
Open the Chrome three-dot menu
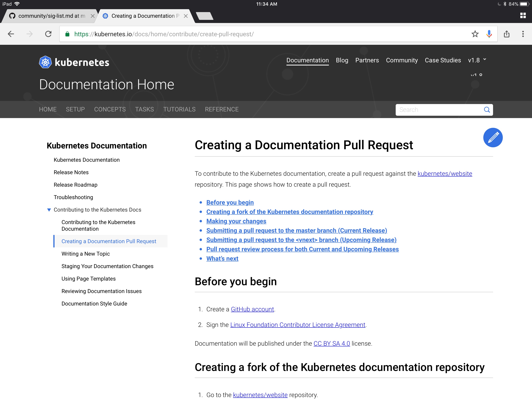point(523,34)
